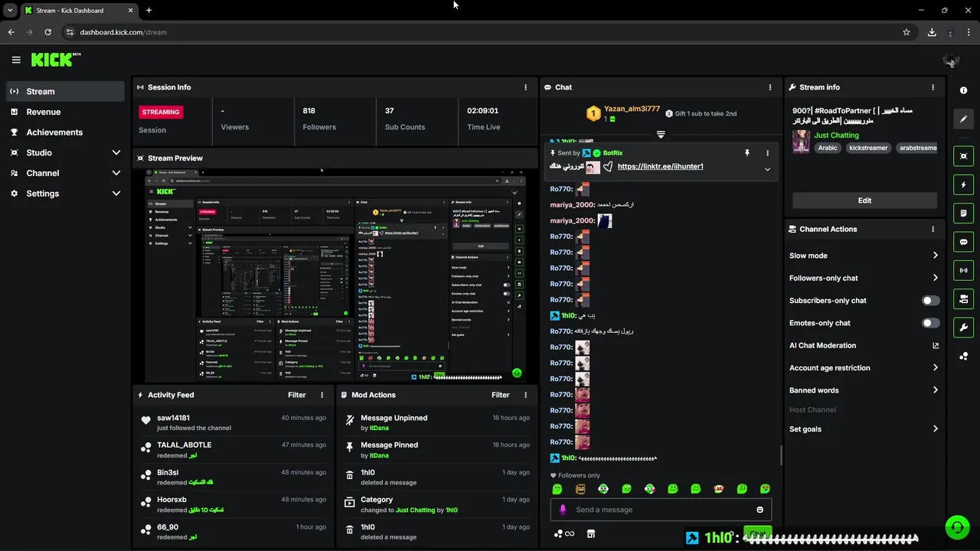Click the kickstreamer tag in Stream info
This screenshot has width=980, height=551.
pos(868,148)
